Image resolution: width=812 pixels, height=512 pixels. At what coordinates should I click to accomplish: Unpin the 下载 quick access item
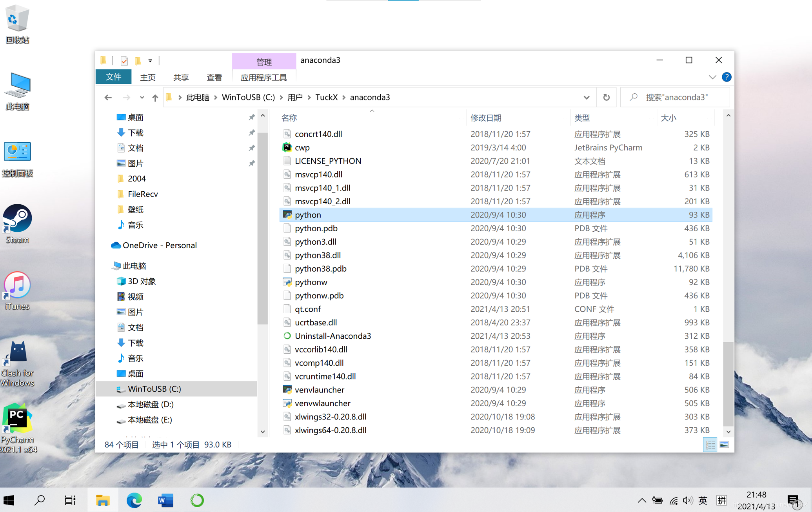pyautogui.click(x=252, y=133)
